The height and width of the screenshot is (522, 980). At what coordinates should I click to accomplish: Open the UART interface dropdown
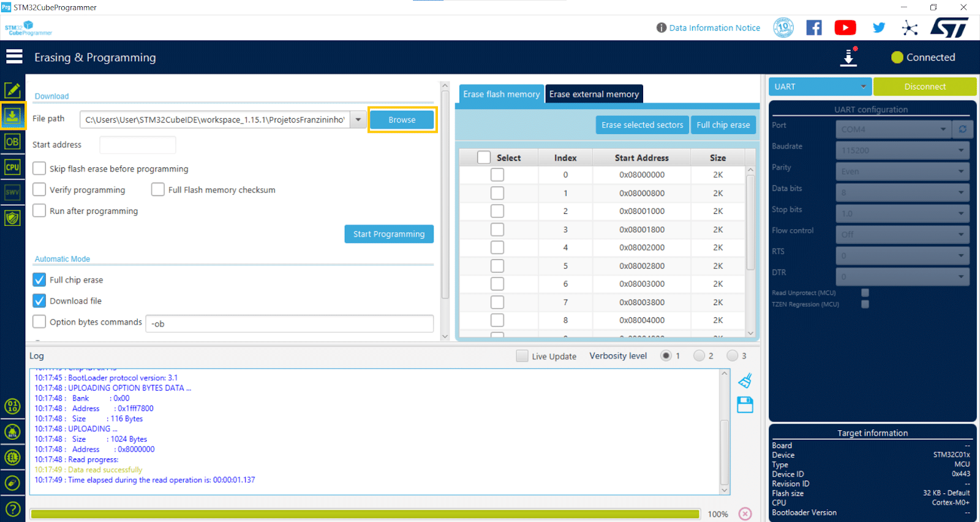pyautogui.click(x=820, y=87)
